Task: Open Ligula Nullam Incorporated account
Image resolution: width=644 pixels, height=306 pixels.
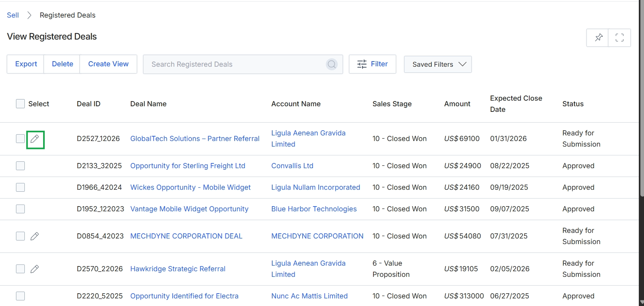Action: tap(316, 187)
